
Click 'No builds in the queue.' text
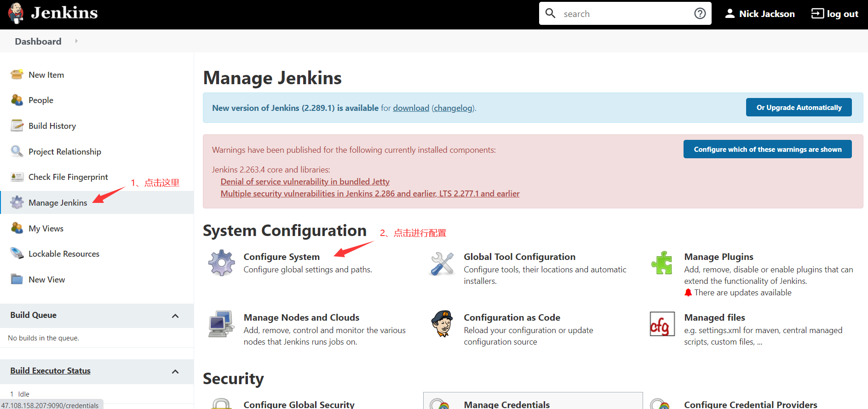click(43, 338)
